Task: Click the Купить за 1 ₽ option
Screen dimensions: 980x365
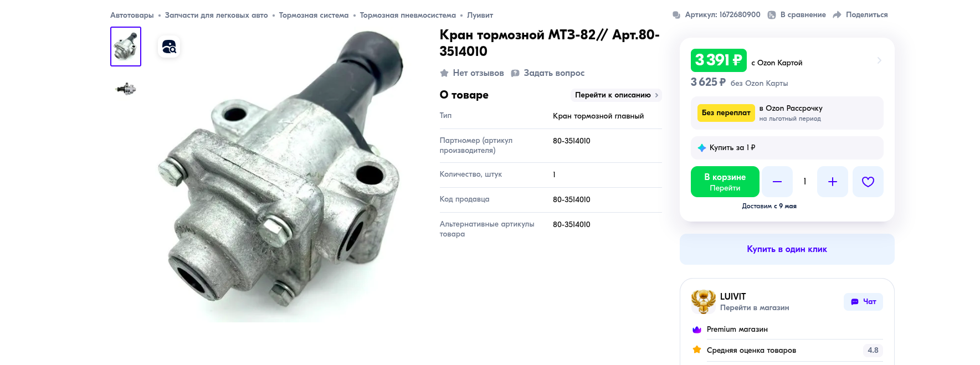Action: coord(787,148)
